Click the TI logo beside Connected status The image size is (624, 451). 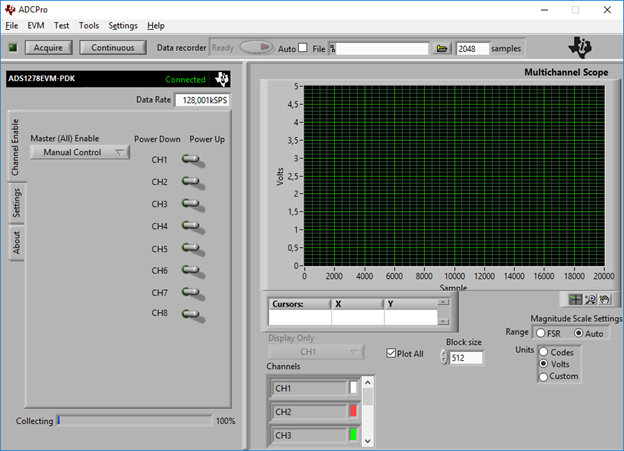point(223,79)
